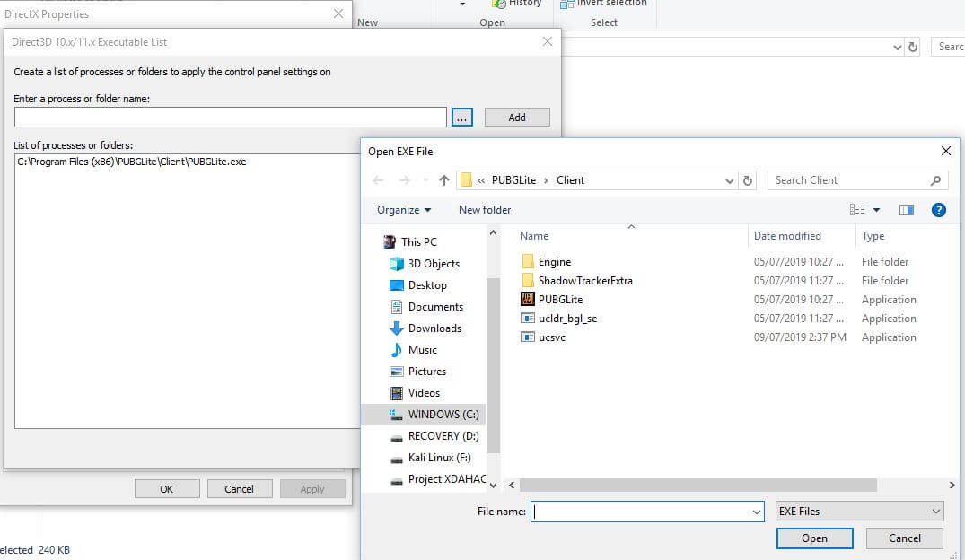Click the search magnifier icon in Open dialog
965x560 pixels.
[x=935, y=180]
